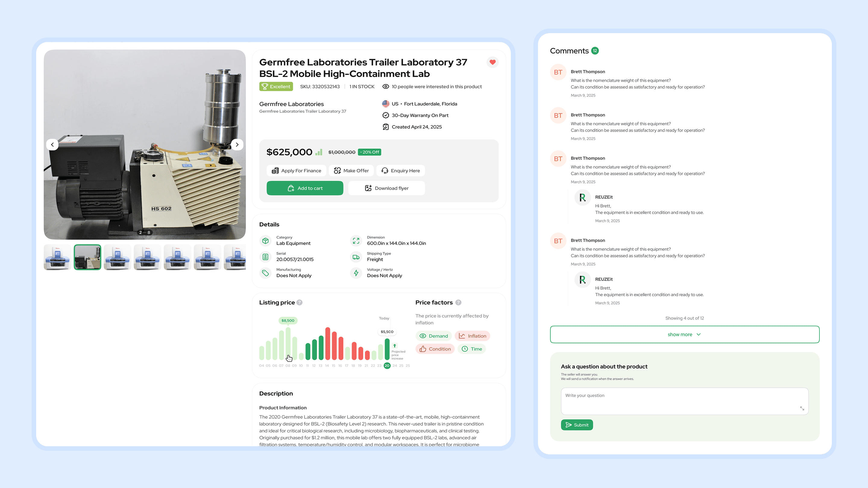Select day 20 marker on price chart
Screen dimensions: 868x488
(387, 365)
